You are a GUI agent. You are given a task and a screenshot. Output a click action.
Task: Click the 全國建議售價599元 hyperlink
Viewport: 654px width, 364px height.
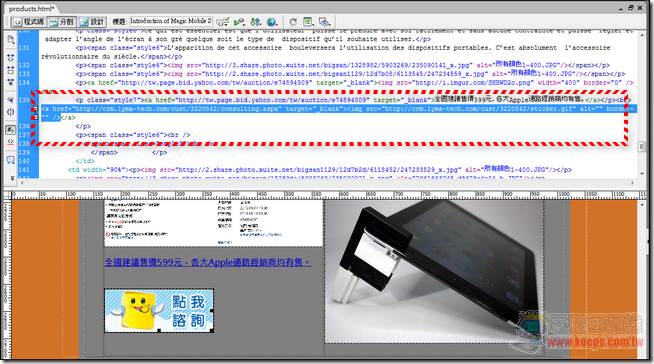[208, 262]
